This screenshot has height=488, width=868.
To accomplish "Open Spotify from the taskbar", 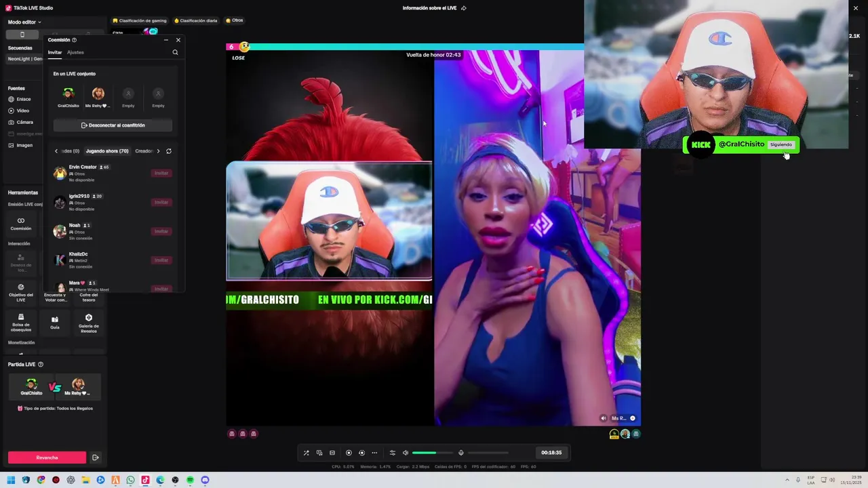I will [x=190, y=480].
